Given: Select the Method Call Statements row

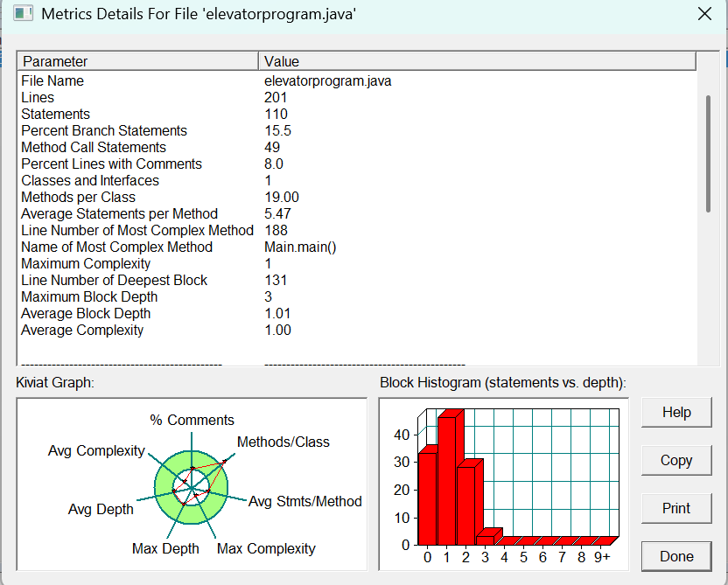Looking at the screenshot, I should [x=357, y=148].
